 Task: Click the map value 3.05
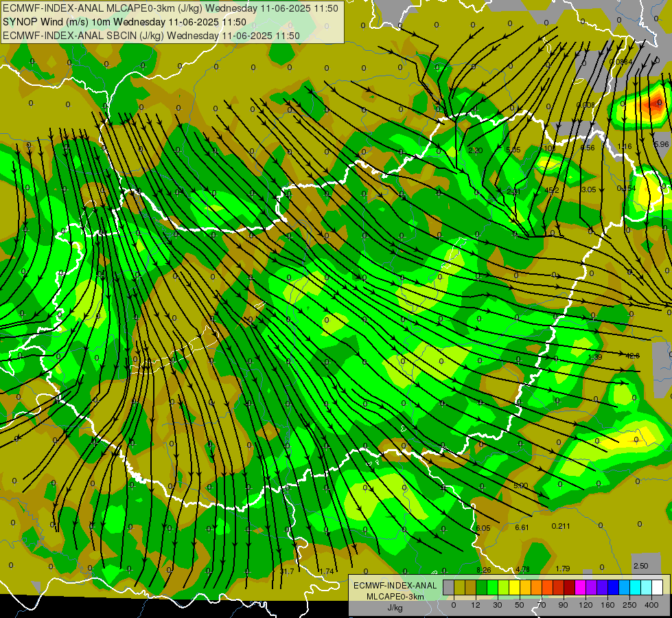[x=588, y=190]
